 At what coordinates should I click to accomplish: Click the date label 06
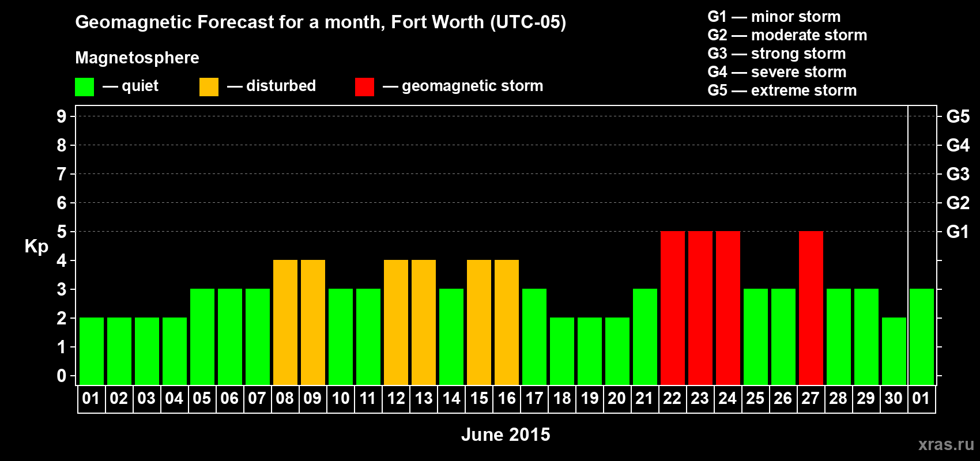229,398
